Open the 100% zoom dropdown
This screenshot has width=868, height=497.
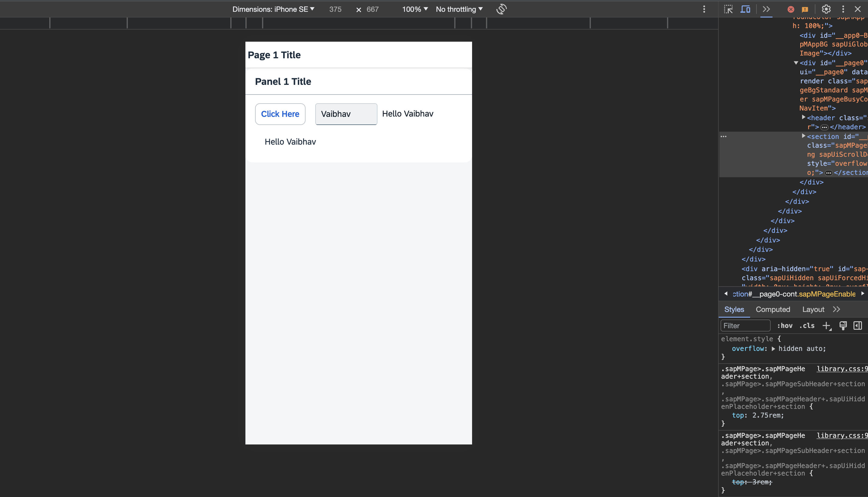(414, 9)
